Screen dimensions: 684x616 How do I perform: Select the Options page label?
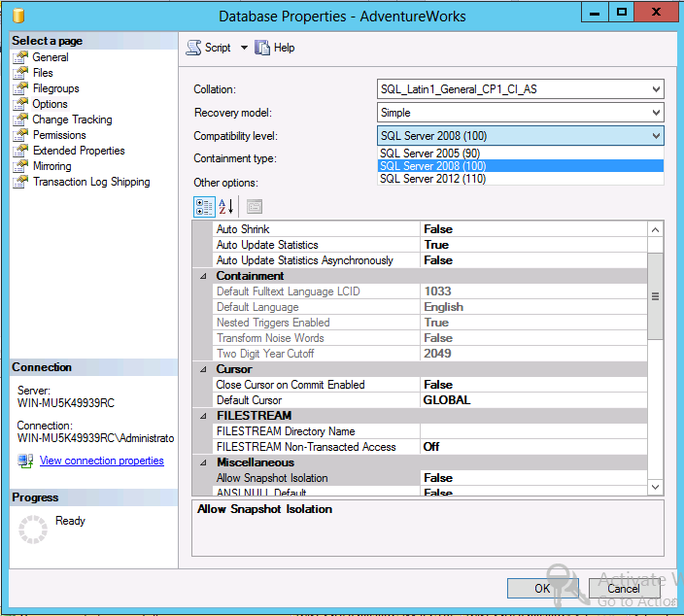(x=50, y=104)
